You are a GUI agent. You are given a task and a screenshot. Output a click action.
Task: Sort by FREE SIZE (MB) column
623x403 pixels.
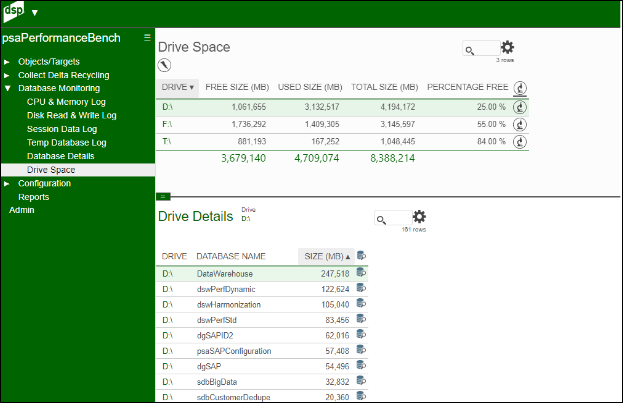click(237, 87)
